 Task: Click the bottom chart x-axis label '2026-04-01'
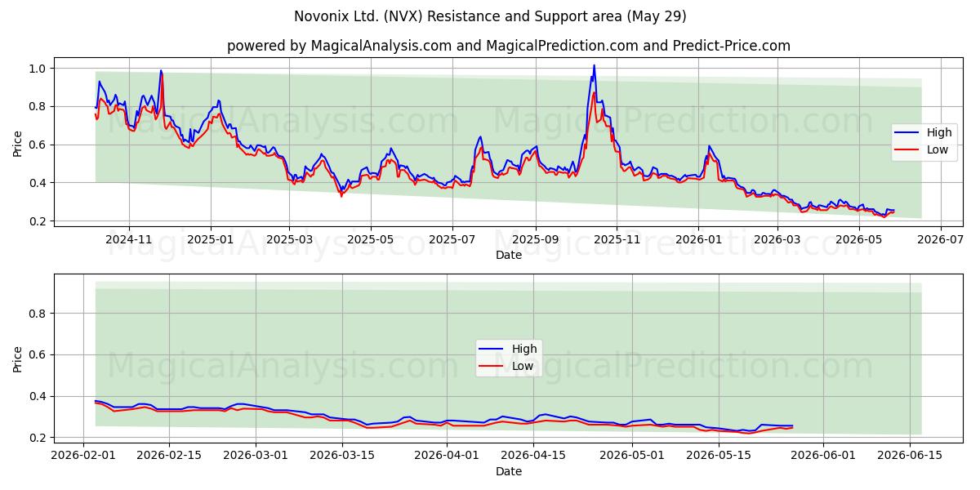[x=447, y=457]
